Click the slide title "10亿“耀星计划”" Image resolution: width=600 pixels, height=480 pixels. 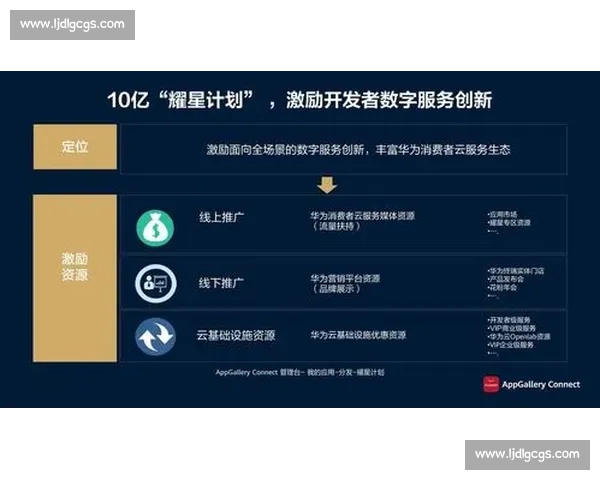181,100
